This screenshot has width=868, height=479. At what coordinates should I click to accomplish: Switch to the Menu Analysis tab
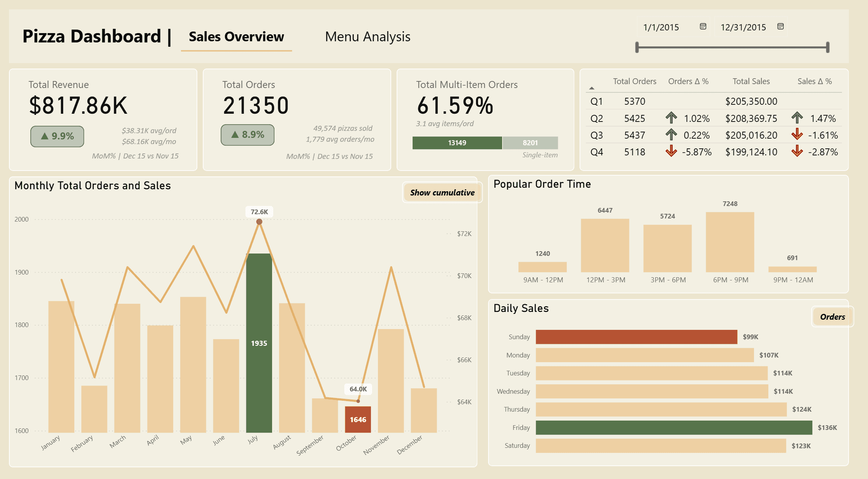click(x=367, y=37)
